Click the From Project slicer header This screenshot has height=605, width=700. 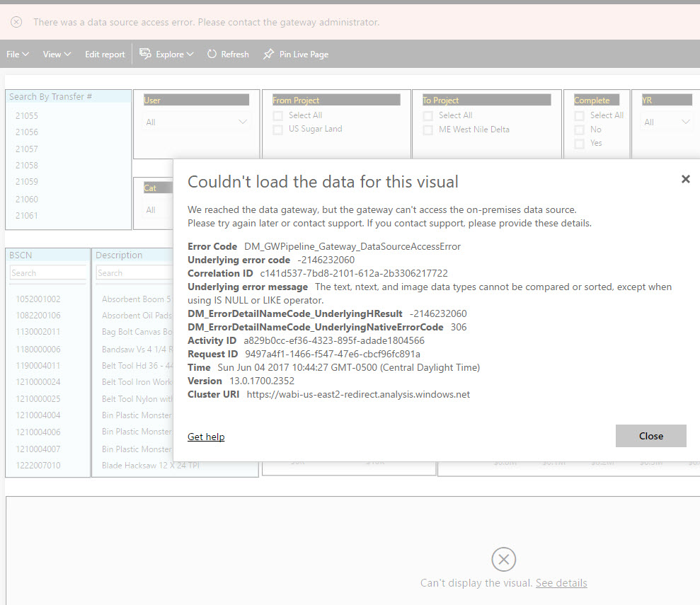click(335, 100)
